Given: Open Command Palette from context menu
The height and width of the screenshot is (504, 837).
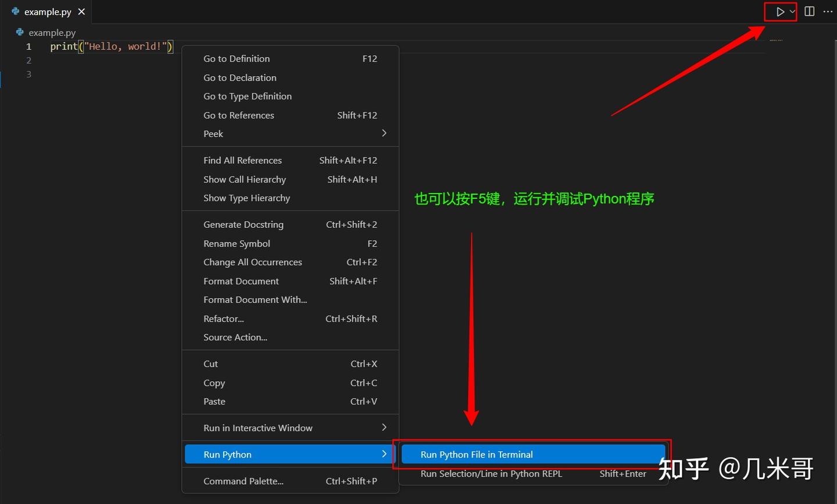Looking at the screenshot, I should pyautogui.click(x=291, y=481).
